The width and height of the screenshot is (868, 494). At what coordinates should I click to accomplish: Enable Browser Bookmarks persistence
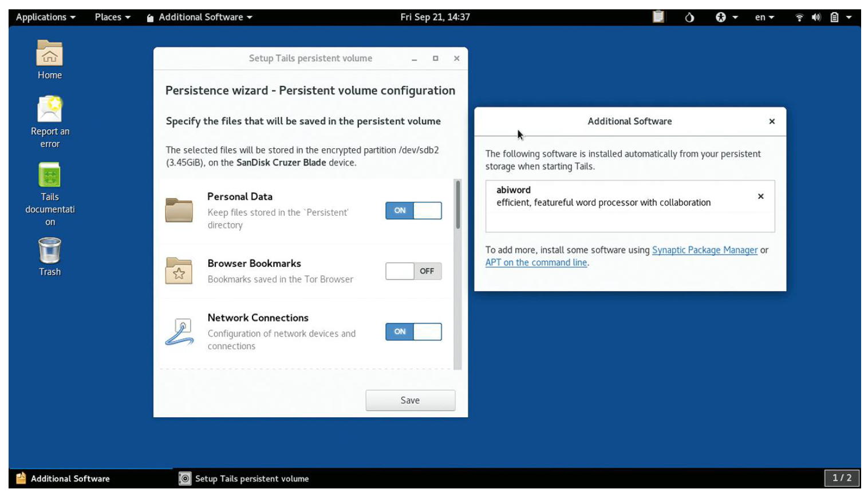pyautogui.click(x=413, y=271)
